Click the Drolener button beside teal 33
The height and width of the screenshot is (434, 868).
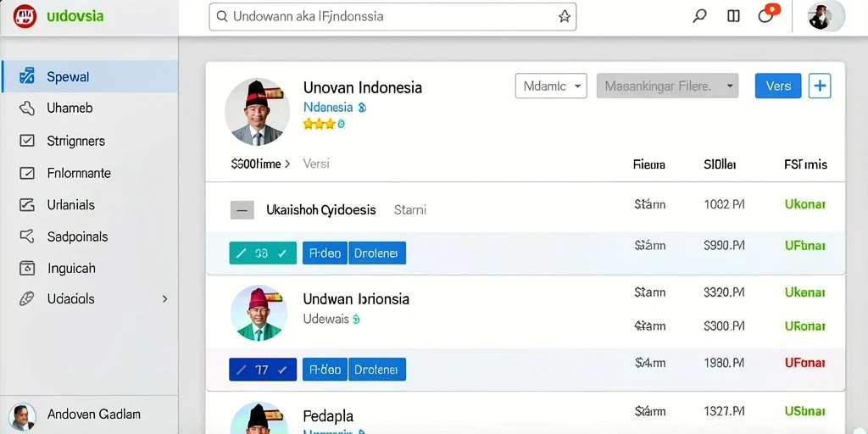[x=377, y=253]
